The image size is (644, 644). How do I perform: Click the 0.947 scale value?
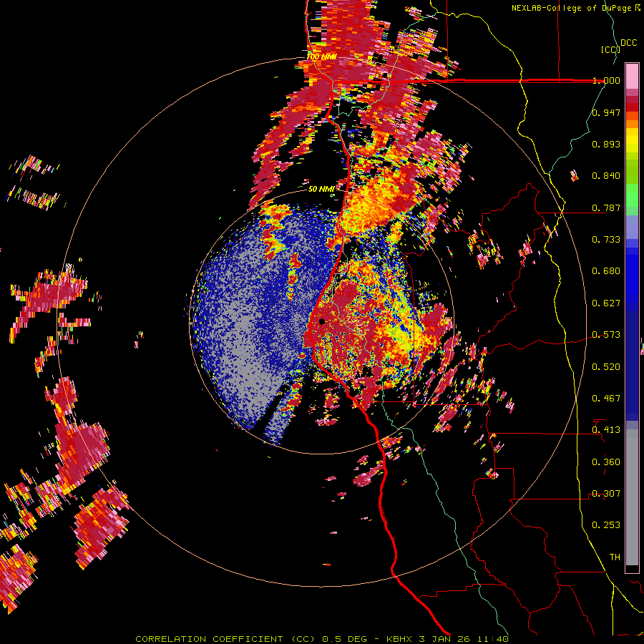coord(606,112)
